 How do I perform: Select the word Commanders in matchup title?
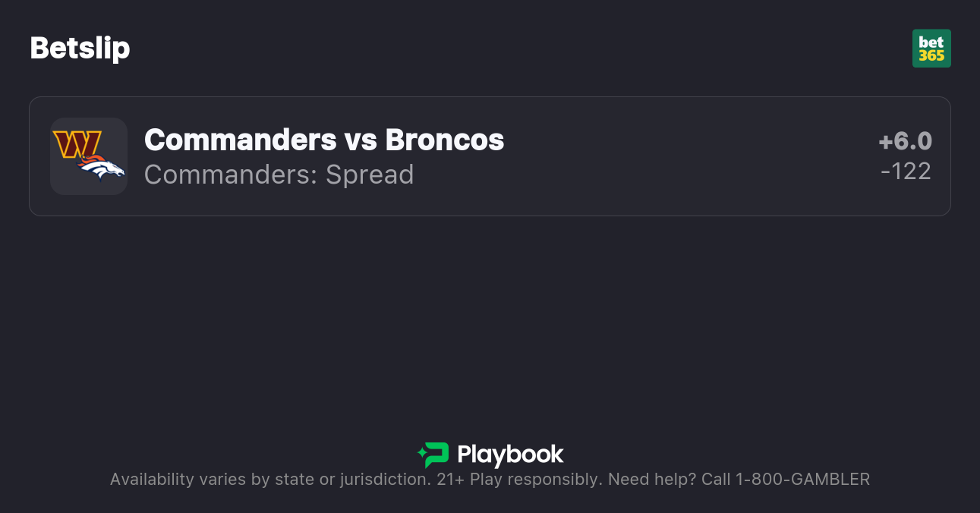[240, 140]
